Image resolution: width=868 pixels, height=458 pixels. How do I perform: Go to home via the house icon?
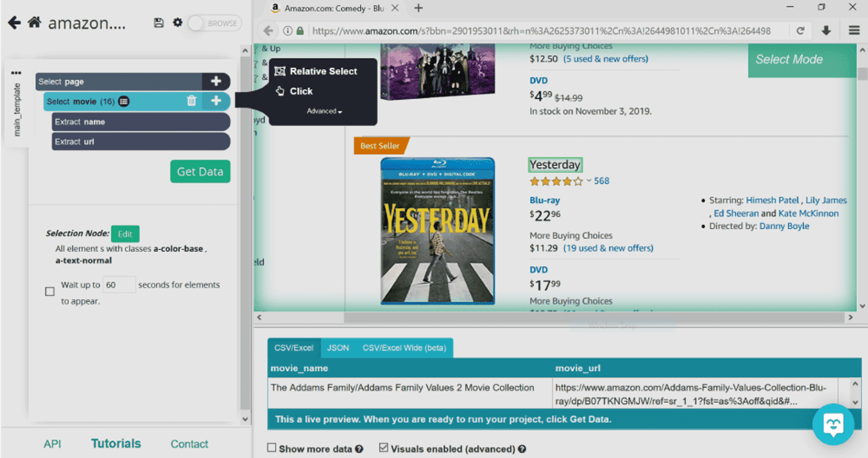pos(35,22)
